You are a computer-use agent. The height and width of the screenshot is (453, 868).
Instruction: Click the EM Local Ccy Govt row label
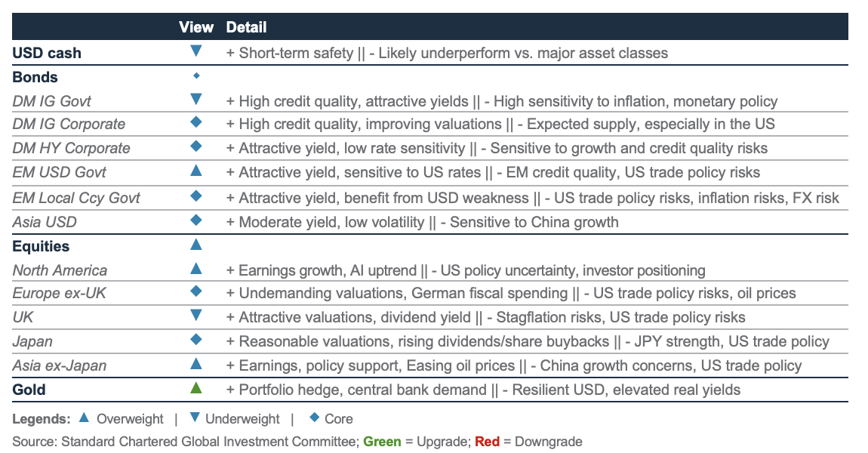(76, 198)
